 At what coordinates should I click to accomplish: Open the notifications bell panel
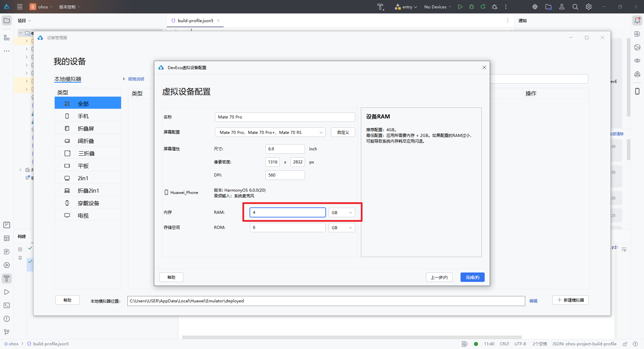pyautogui.click(x=637, y=20)
